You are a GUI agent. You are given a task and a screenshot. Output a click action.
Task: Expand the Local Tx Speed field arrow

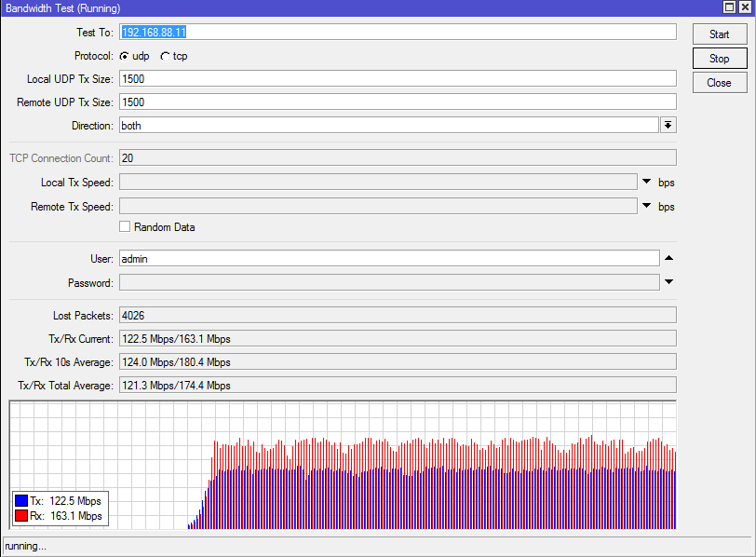pyautogui.click(x=647, y=182)
